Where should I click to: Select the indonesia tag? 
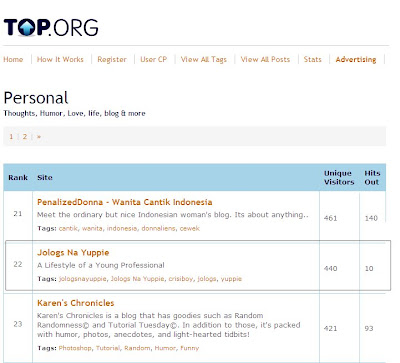coord(122,229)
